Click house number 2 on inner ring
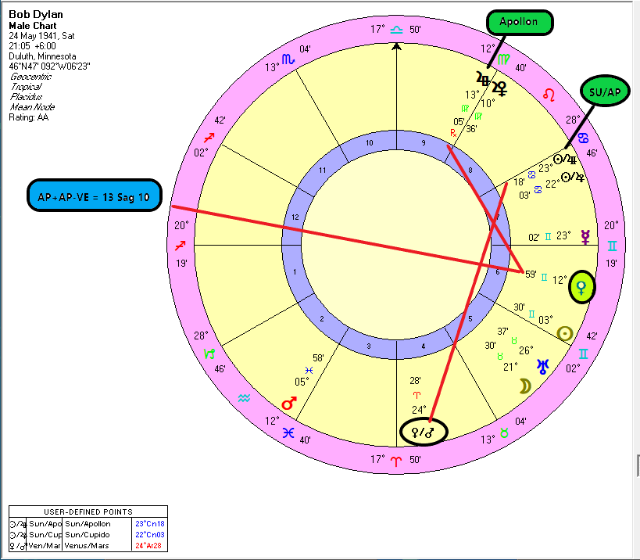640x560 pixels. pyautogui.click(x=322, y=319)
